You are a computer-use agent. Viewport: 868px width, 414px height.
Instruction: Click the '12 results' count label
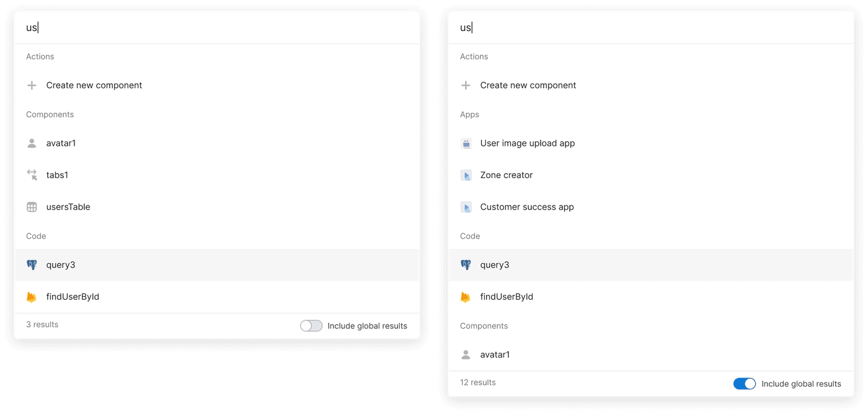(x=477, y=382)
